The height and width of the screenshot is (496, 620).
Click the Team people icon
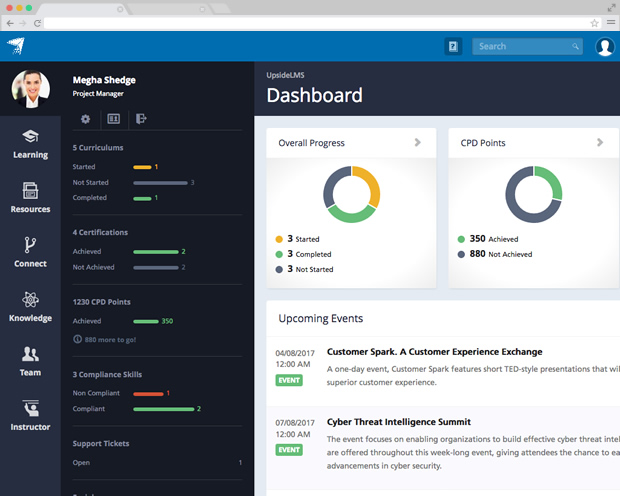pyautogui.click(x=30, y=354)
